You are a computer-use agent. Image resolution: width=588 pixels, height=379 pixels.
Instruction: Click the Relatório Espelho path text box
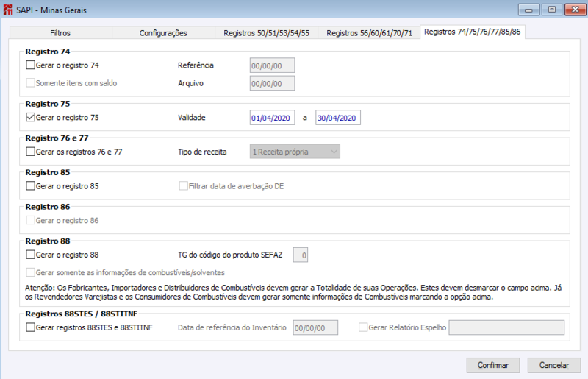click(506, 327)
